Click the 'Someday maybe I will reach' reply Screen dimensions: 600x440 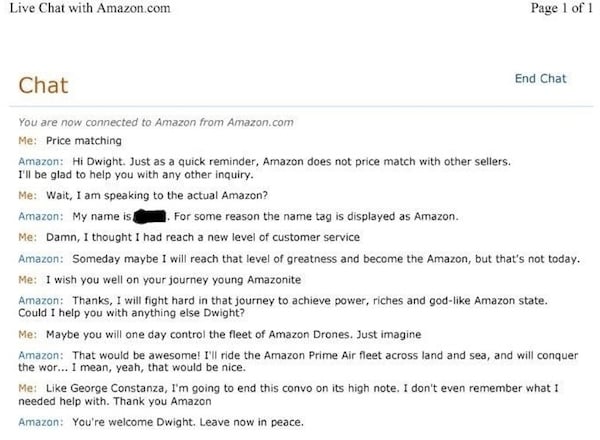(326, 259)
